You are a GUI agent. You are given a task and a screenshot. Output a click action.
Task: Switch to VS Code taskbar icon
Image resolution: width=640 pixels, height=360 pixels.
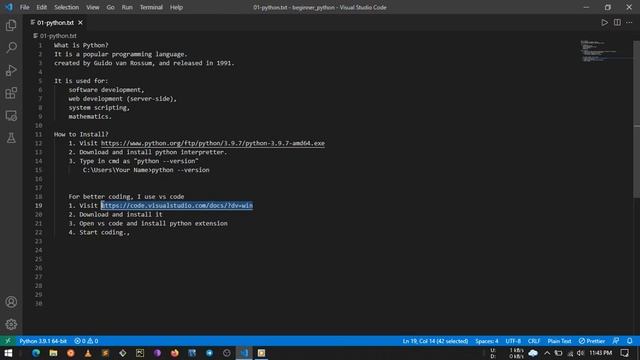click(244, 353)
